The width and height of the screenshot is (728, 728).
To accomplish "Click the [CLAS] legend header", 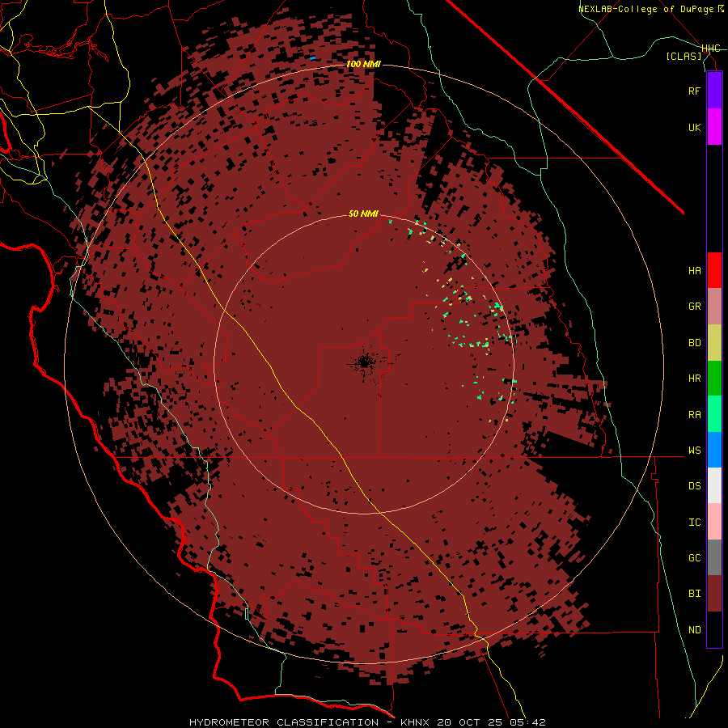I will pos(684,56).
